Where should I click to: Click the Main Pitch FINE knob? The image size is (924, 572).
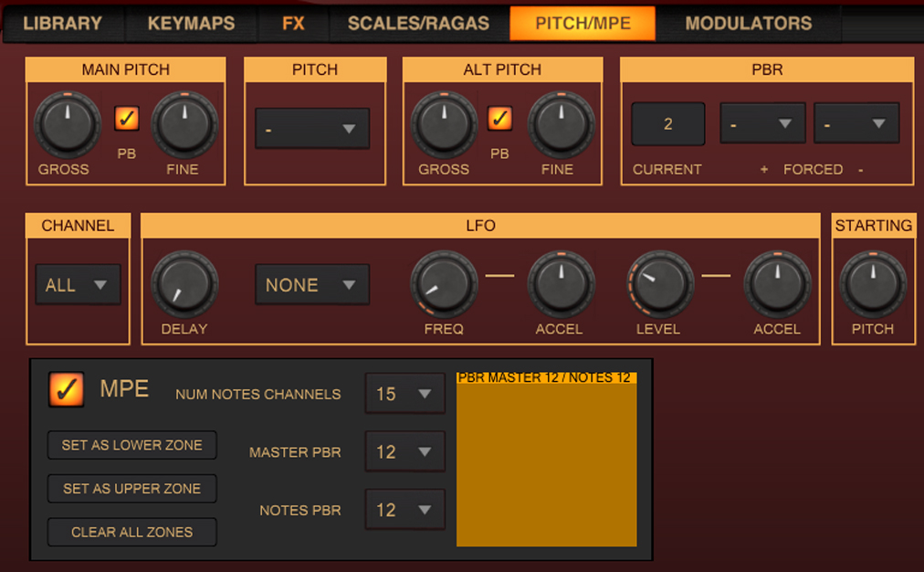[x=184, y=124]
